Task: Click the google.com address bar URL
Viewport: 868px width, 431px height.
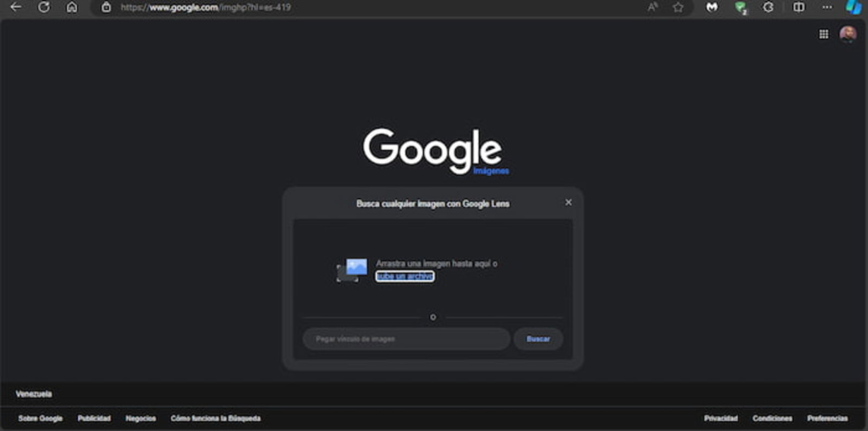Action: [x=206, y=7]
